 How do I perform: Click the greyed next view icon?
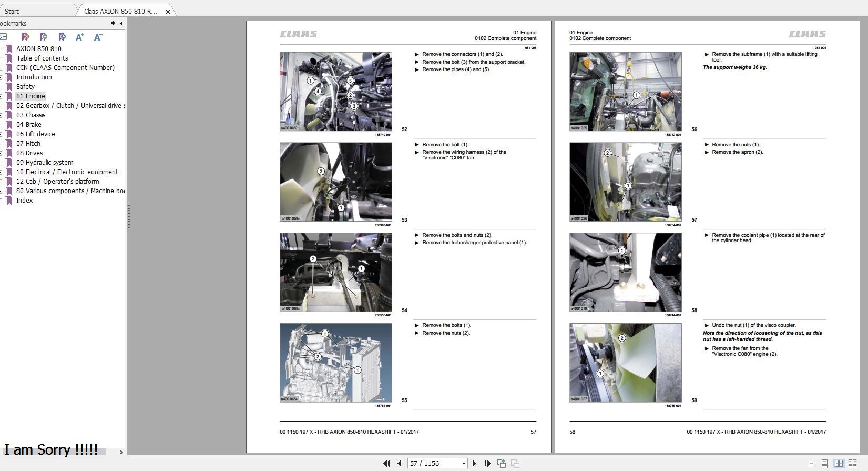pyautogui.click(x=515, y=463)
